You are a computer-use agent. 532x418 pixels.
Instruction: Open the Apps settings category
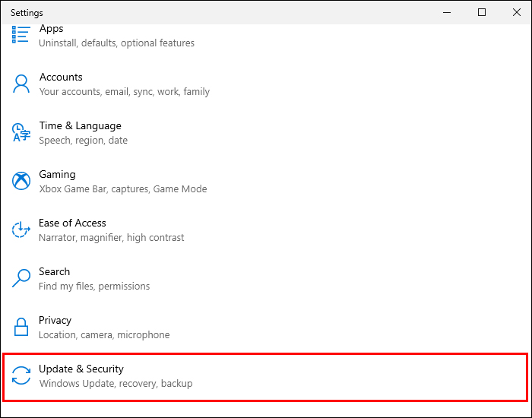coord(51,28)
